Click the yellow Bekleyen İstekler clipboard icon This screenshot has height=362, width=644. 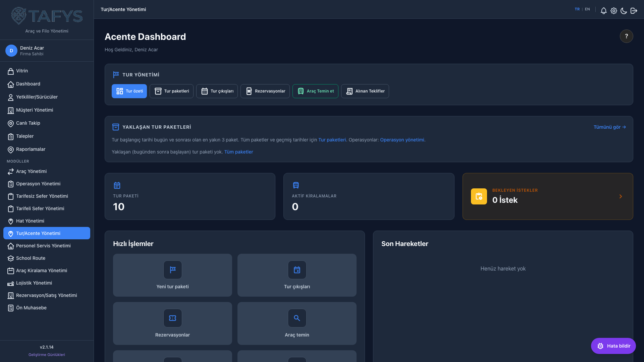tap(479, 196)
